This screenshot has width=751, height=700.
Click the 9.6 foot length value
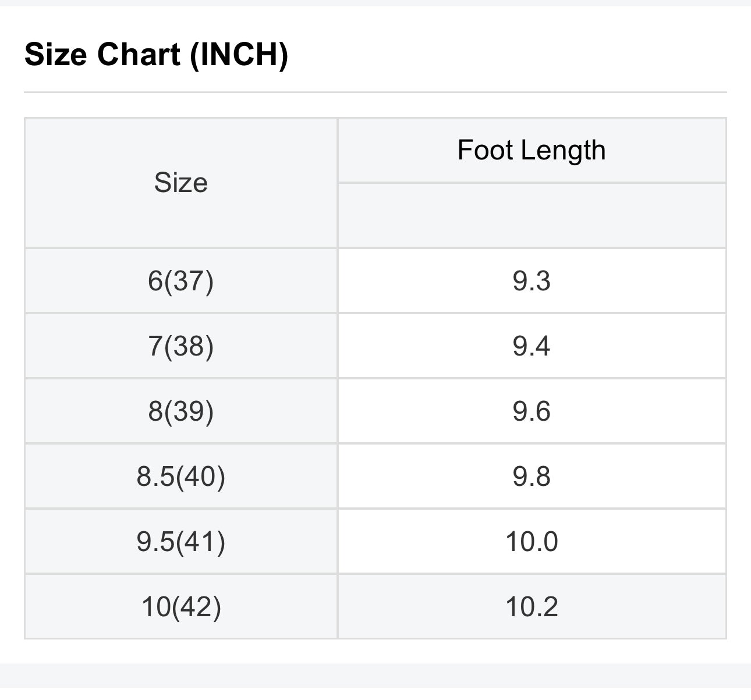click(x=532, y=411)
